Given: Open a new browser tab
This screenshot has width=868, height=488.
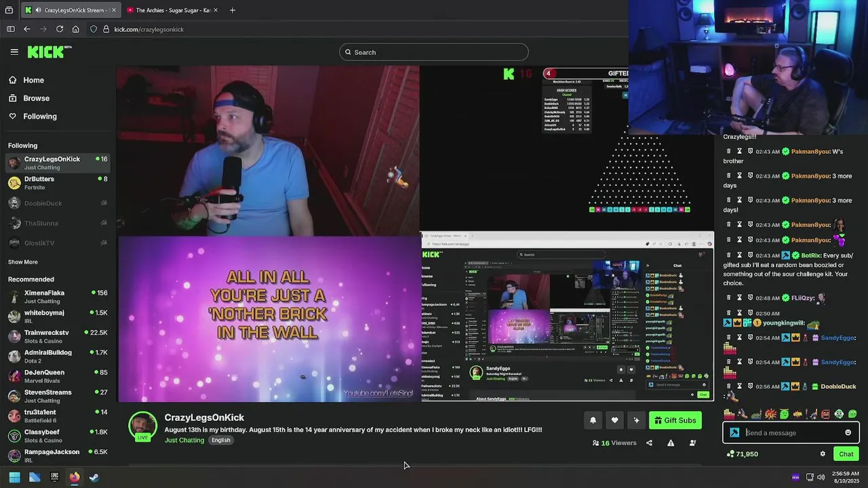Looking at the screenshot, I should coord(233,10).
